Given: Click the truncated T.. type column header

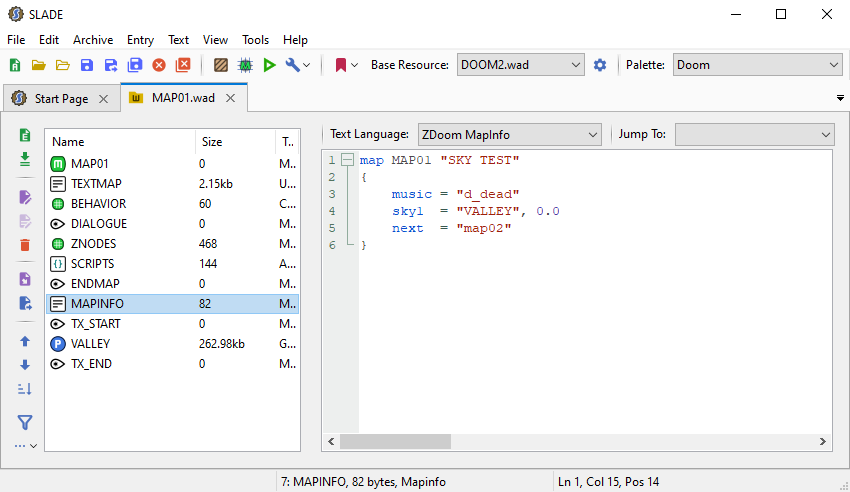Looking at the screenshot, I should (287, 142).
